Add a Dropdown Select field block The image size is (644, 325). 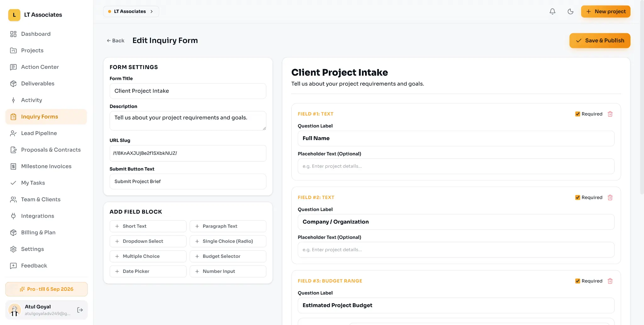coord(148,241)
